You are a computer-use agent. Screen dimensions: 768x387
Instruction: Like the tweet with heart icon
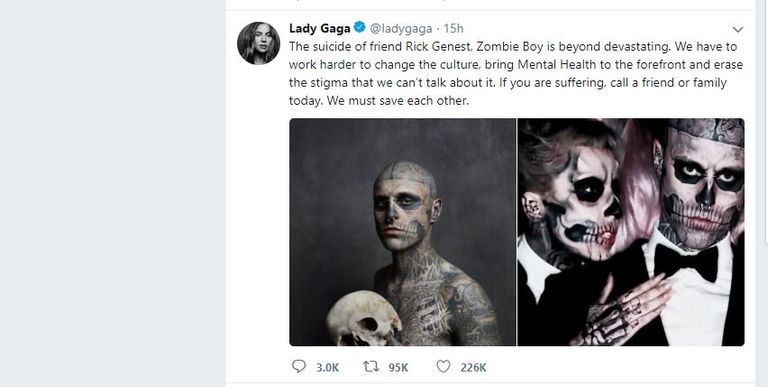click(x=443, y=366)
